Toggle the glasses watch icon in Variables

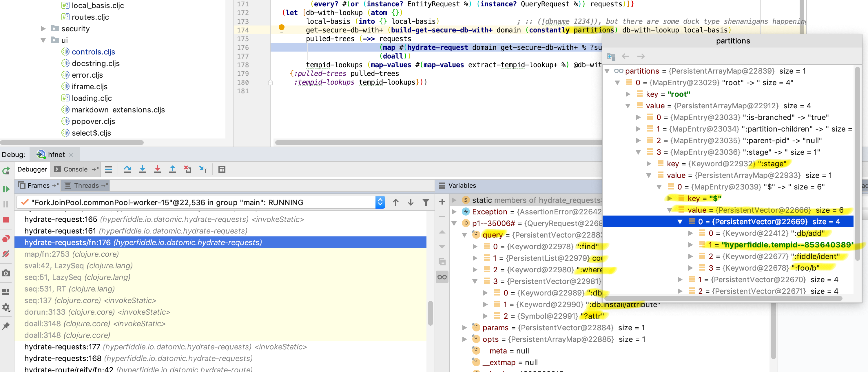pos(442,277)
